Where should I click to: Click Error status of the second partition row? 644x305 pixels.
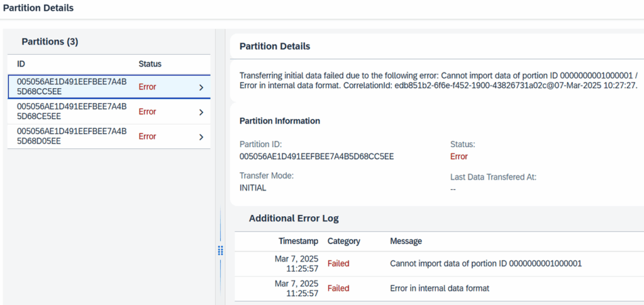point(147,111)
